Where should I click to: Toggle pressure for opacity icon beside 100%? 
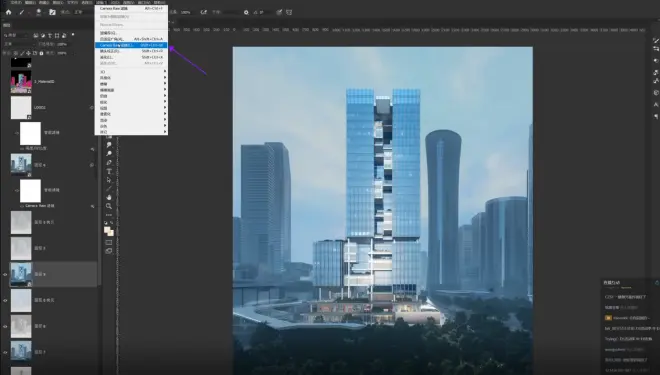(204, 12)
